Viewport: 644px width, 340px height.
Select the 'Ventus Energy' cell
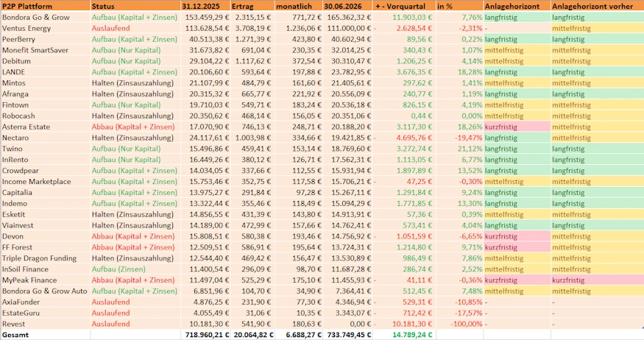click(45, 28)
